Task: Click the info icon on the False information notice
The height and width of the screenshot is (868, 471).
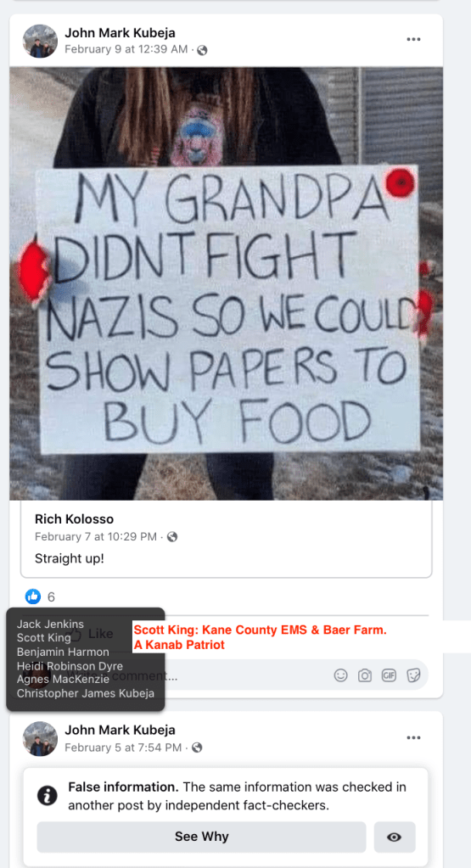Action: tap(47, 796)
